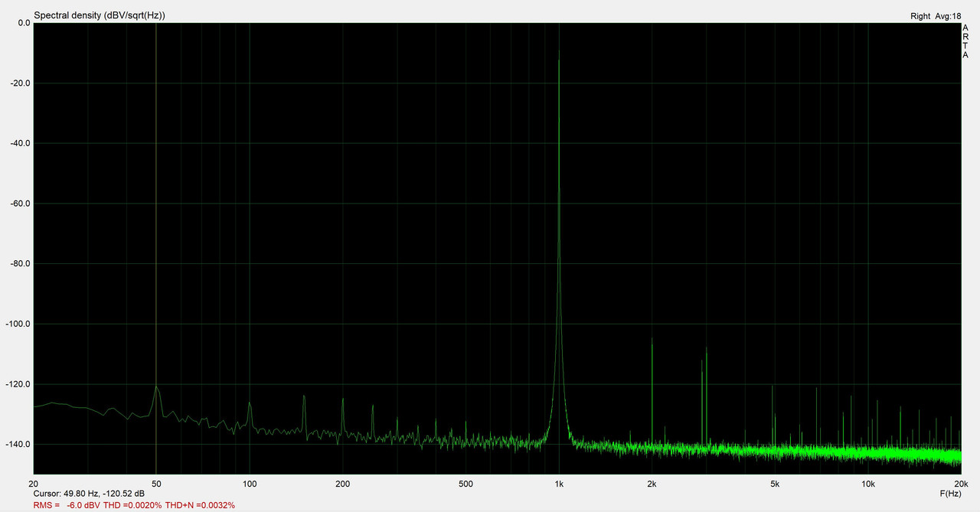Click the '0.0' y-axis label
This screenshot has width=980, height=512.
(x=23, y=23)
